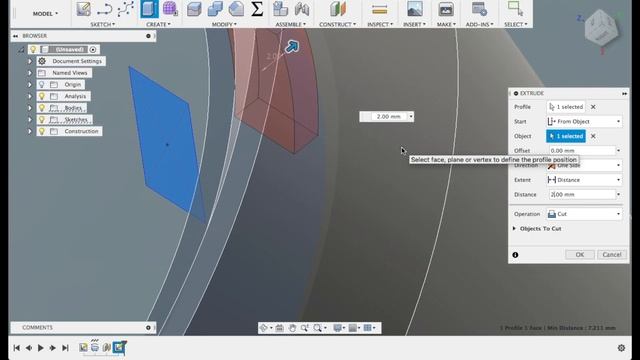The image size is (640, 360).
Task: Select the Press Pull modify icon
Action: click(194, 9)
